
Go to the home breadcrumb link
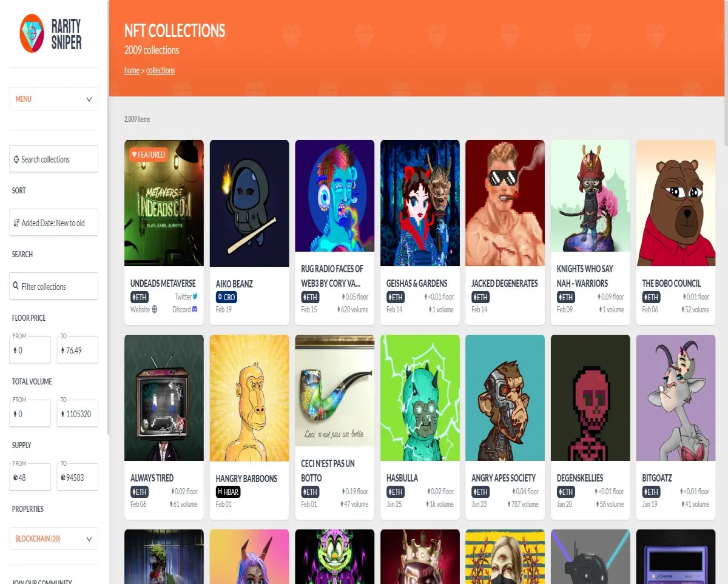(x=132, y=70)
